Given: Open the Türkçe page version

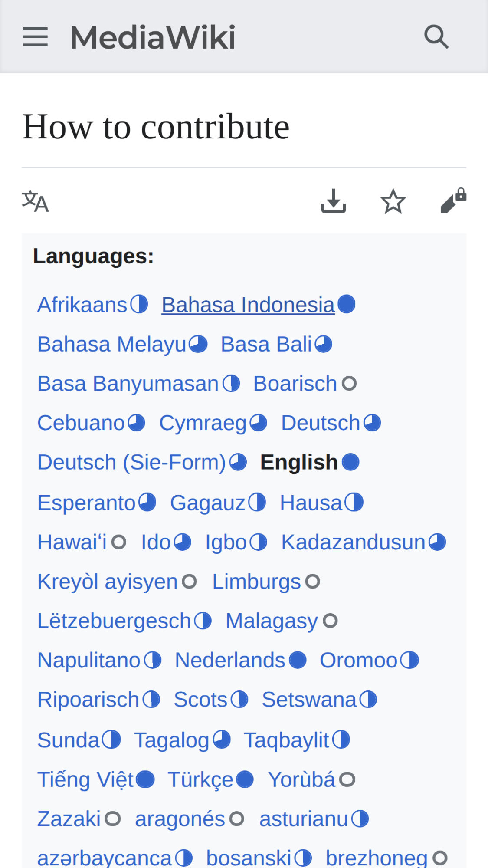Looking at the screenshot, I should 200,779.
